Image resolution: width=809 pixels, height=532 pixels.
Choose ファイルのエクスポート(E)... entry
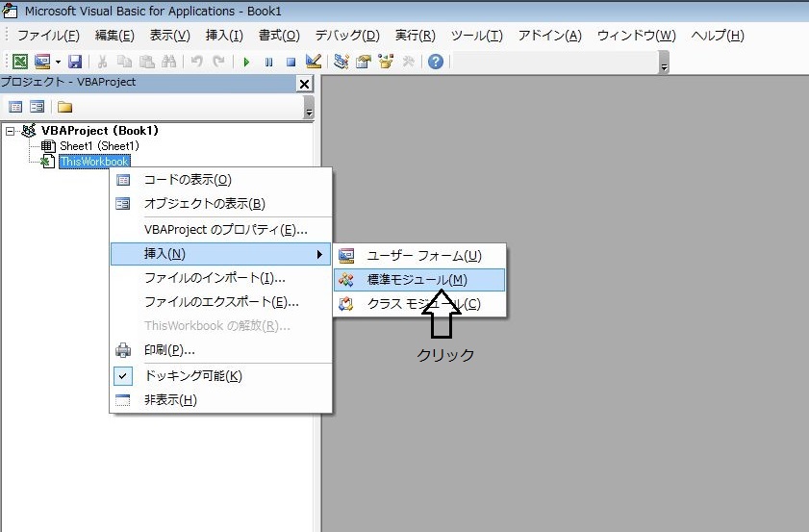tap(221, 302)
